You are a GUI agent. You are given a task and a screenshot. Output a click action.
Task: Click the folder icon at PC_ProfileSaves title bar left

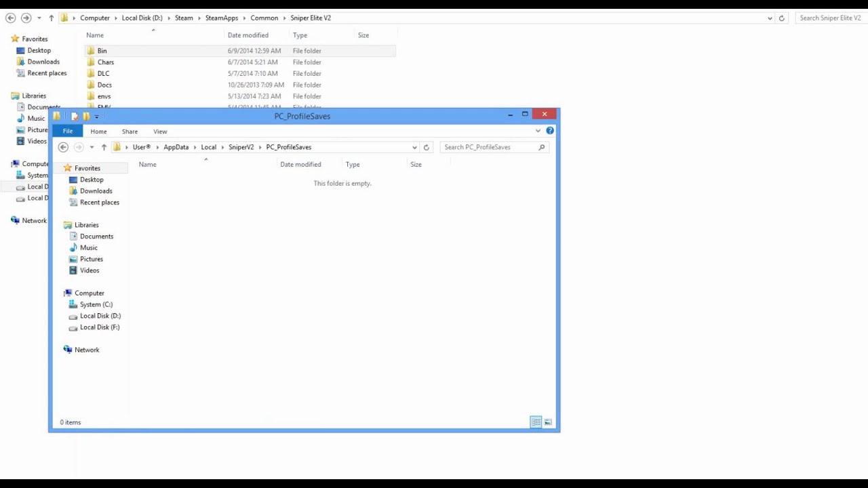pos(57,117)
